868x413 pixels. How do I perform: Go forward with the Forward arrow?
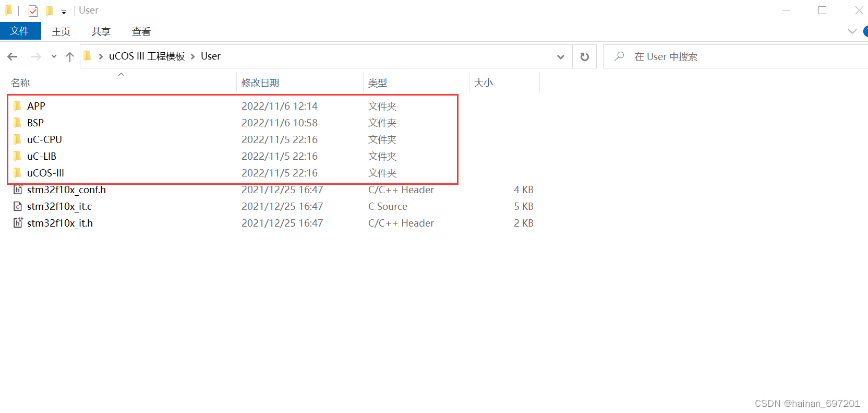click(x=36, y=56)
